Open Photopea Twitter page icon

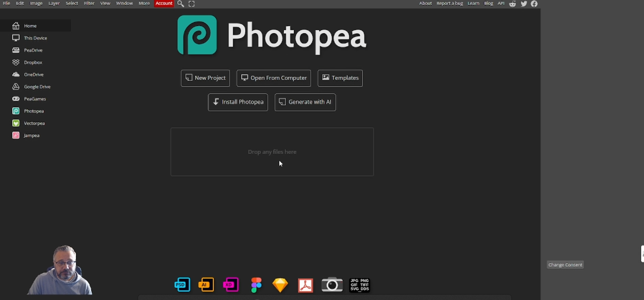click(524, 4)
